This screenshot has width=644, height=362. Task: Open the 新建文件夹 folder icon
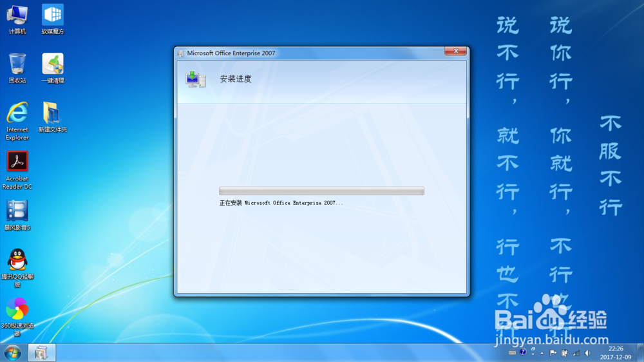pyautogui.click(x=53, y=117)
